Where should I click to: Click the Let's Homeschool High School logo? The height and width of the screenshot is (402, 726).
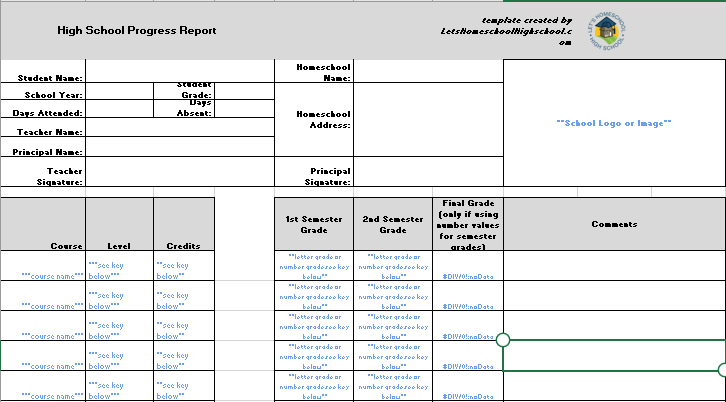click(x=607, y=31)
